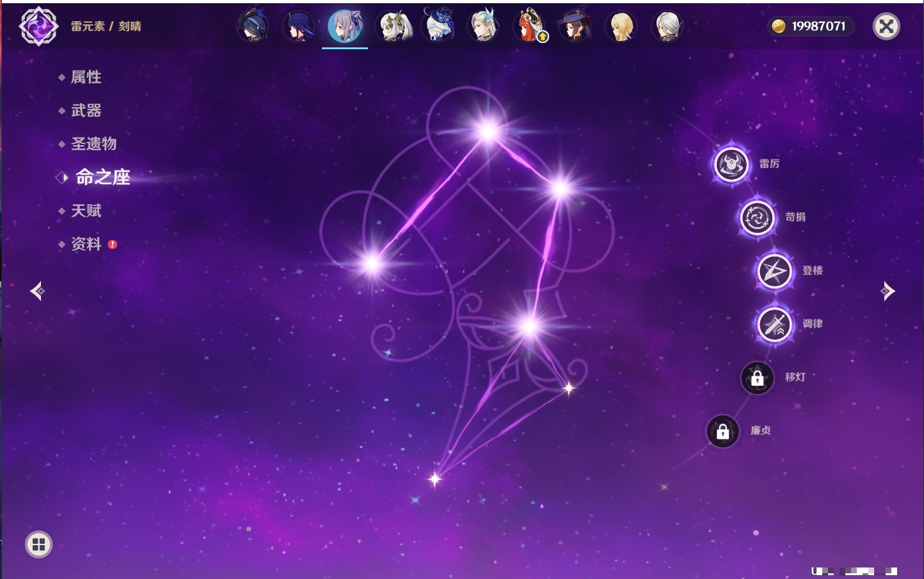Click the red alert badge beside 资料
Image resolution: width=924 pixels, height=579 pixels.
(x=113, y=244)
